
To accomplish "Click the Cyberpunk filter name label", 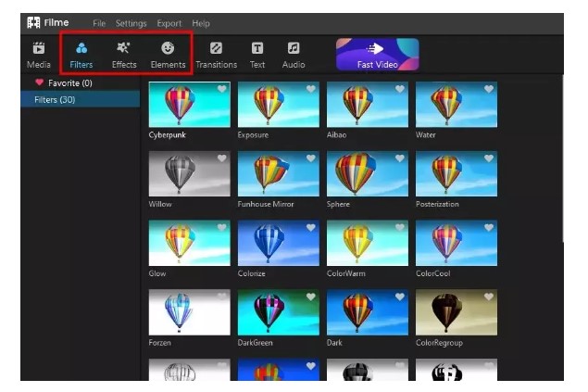I will tap(168, 135).
